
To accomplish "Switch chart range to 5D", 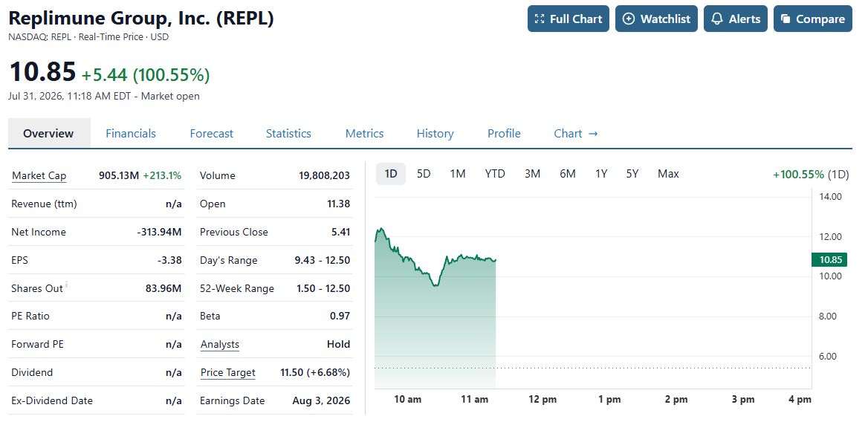I will (424, 174).
